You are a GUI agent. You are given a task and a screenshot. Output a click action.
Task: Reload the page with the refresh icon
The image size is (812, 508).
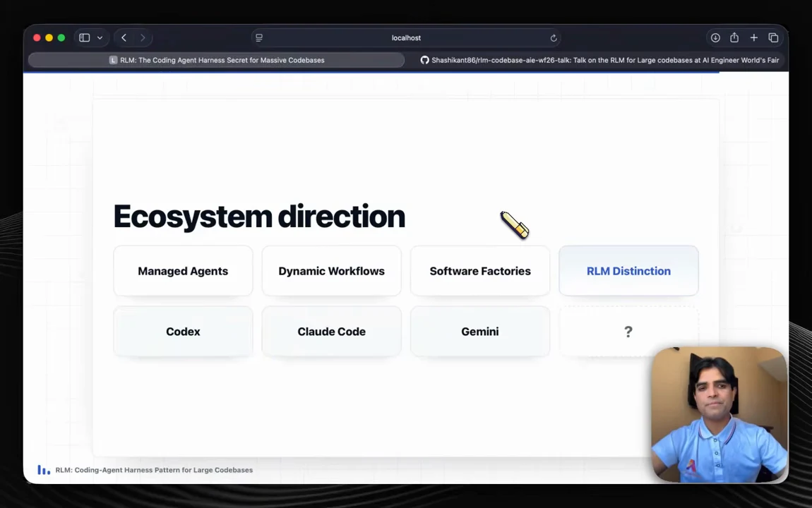(x=553, y=38)
